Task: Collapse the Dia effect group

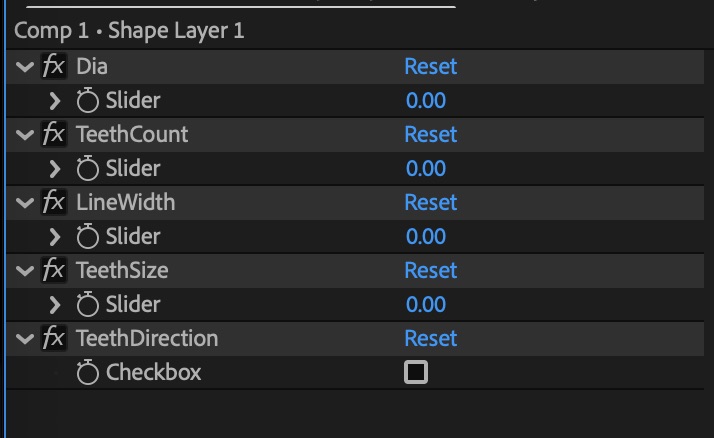Action: click(25, 67)
